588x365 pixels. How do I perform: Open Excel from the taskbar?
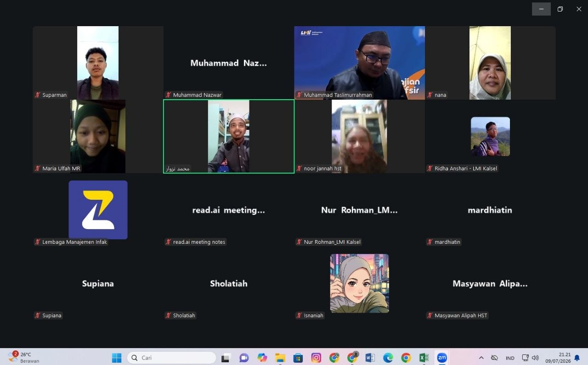pyautogui.click(x=424, y=358)
